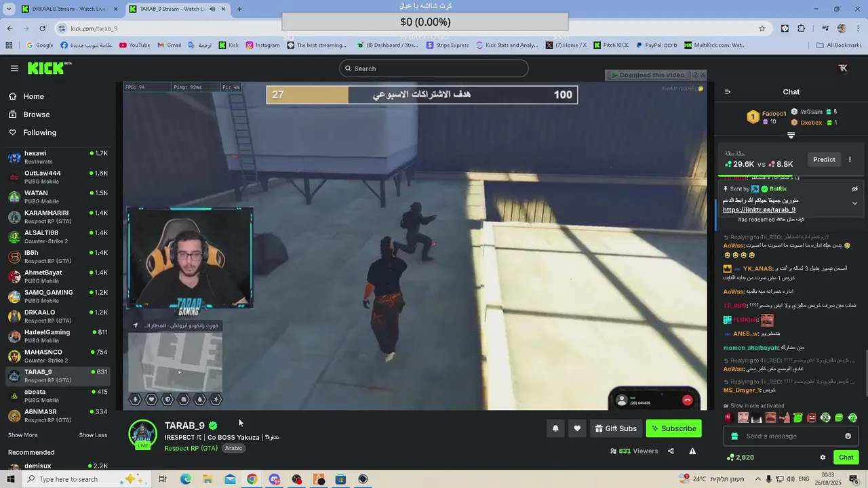Click the TARAB_9 streamer avatar
Image resolution: width=868 pixels, height=488 pixels.
pyautogui.click(x=142, y=434)
